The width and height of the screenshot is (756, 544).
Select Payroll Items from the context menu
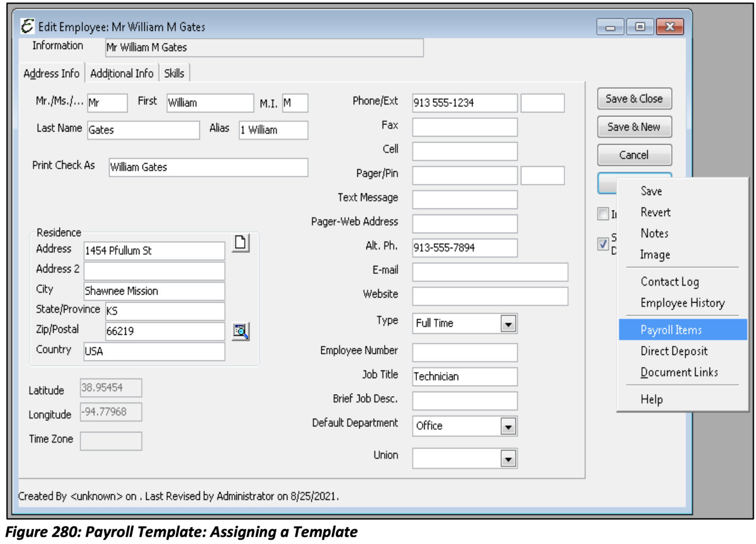[671, 330]
